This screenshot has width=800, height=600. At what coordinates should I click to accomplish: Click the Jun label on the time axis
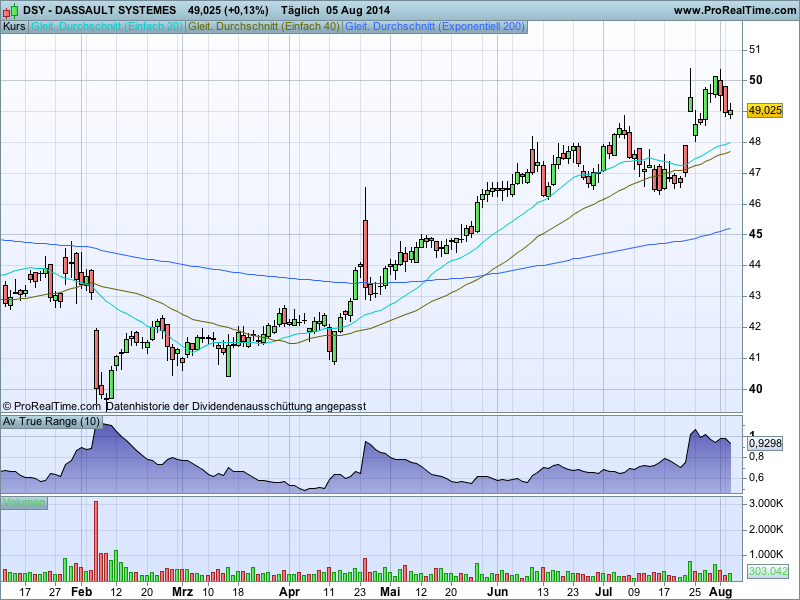pos(497,592)
